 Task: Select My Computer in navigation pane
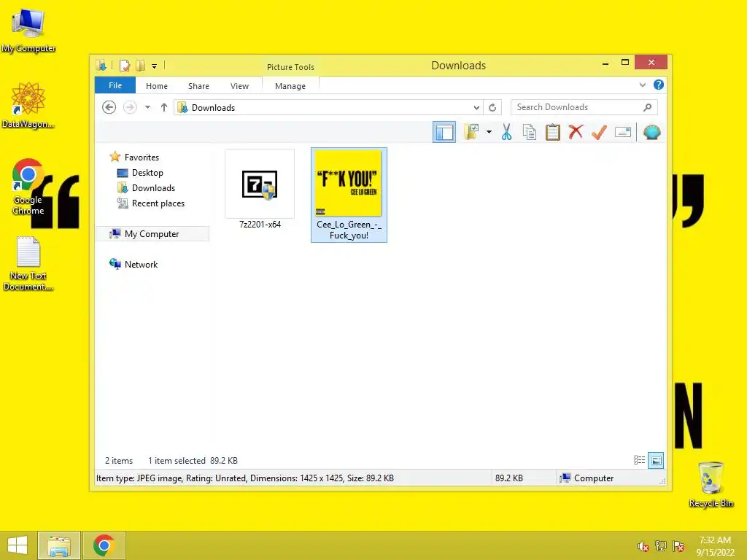[x=152, y=234]
